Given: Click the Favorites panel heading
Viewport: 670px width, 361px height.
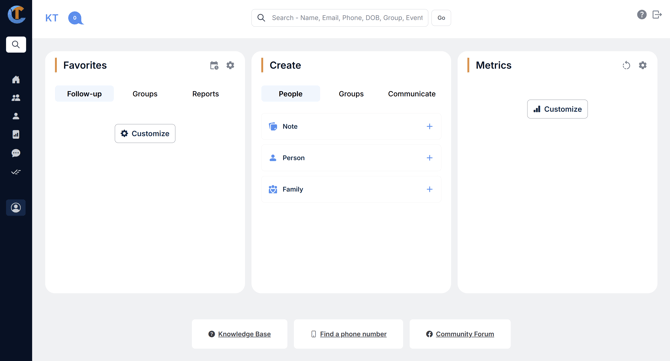Looking at the screenshot, I should [x=85, y=65].
